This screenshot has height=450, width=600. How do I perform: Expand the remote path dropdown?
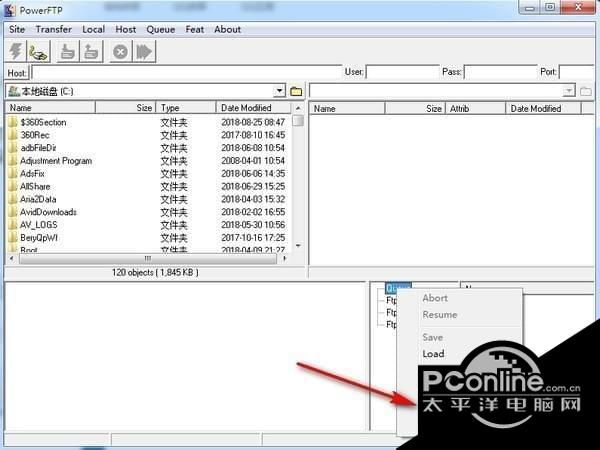coord(569,91)
